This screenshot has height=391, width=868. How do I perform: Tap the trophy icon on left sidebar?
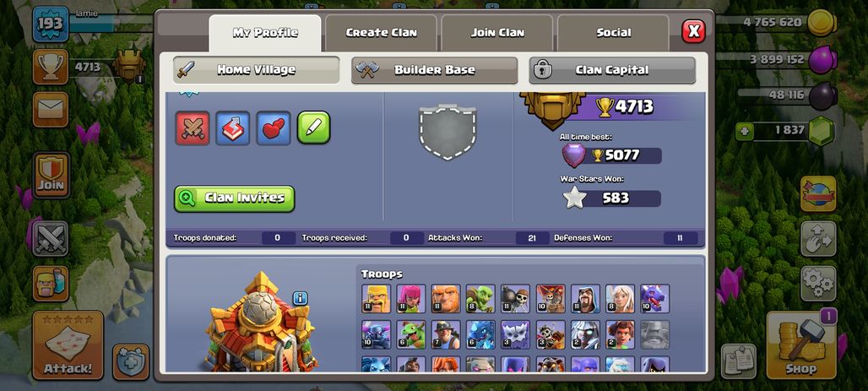click(51, 67)
